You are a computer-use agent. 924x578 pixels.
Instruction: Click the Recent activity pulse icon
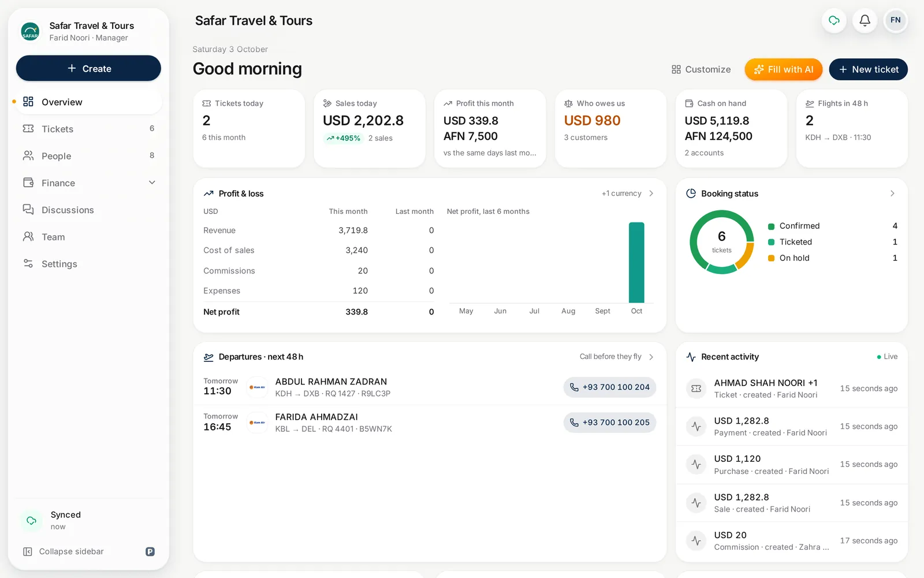click(691, 357)
